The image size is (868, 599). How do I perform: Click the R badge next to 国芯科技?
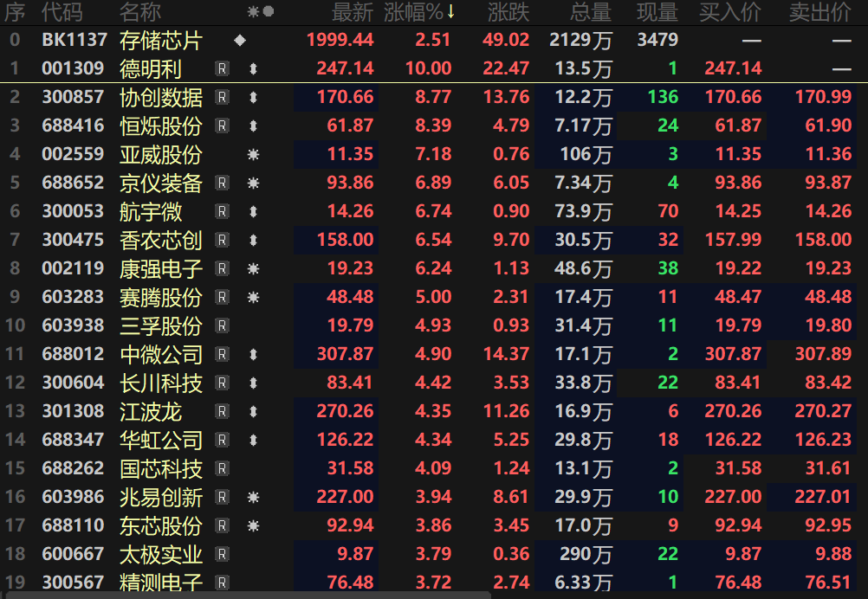[x=222, y=469]
